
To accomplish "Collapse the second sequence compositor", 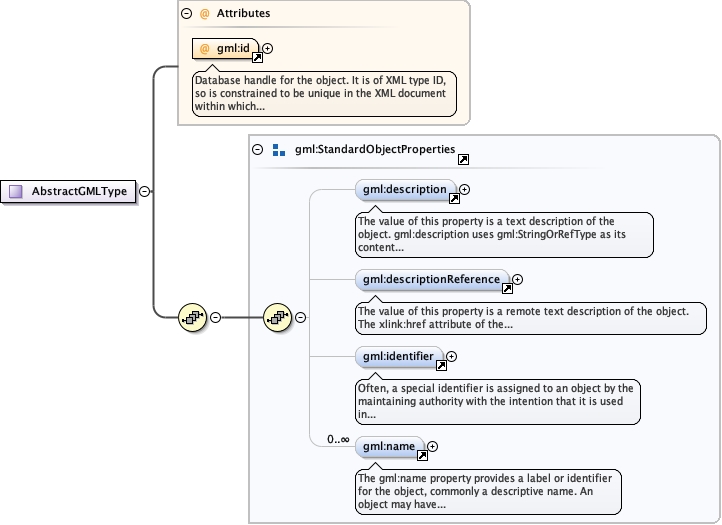I will point(300,318).
